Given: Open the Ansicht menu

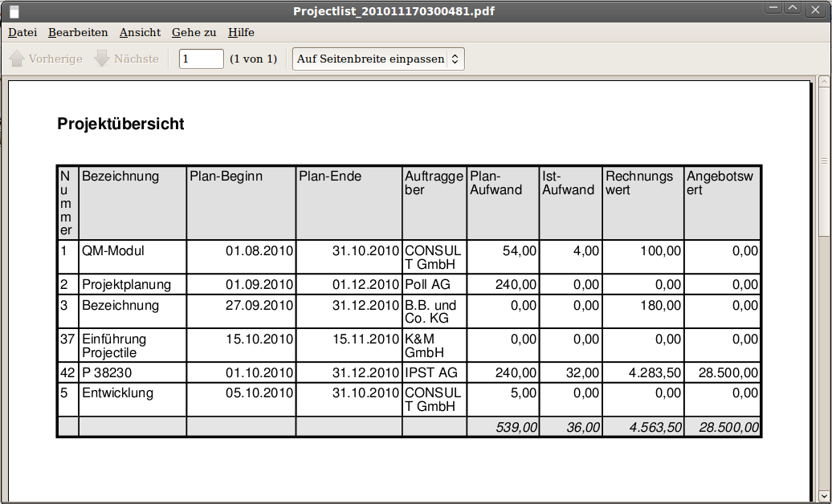Looking at the screenshot, I should click(x=140, y=32).
